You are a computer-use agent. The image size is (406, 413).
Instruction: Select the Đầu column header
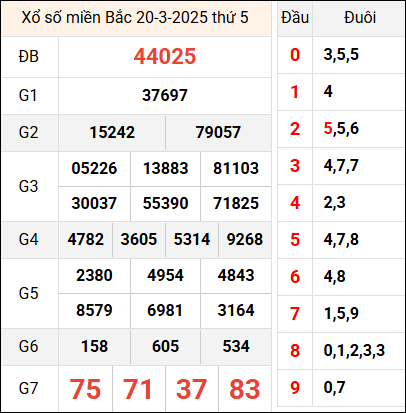295,18
